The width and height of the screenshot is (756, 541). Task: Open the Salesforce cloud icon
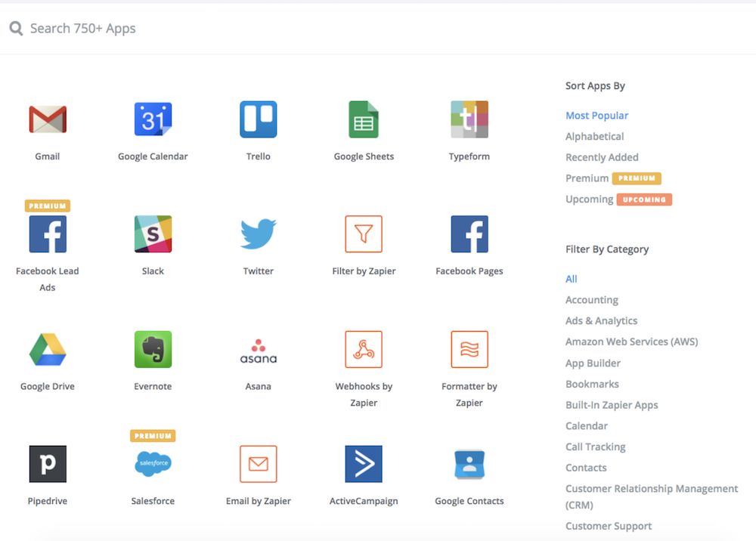click(x=153, y=464)
